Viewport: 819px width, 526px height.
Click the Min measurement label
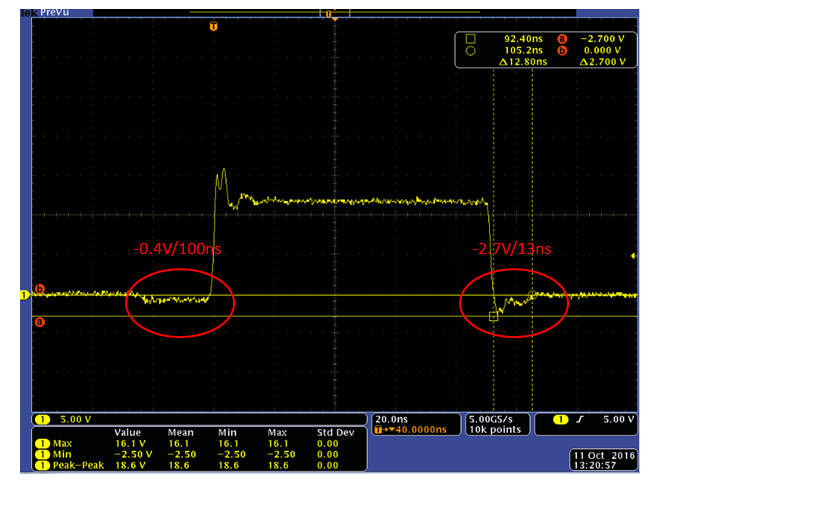pyautogui.click(x=62, y=454)
